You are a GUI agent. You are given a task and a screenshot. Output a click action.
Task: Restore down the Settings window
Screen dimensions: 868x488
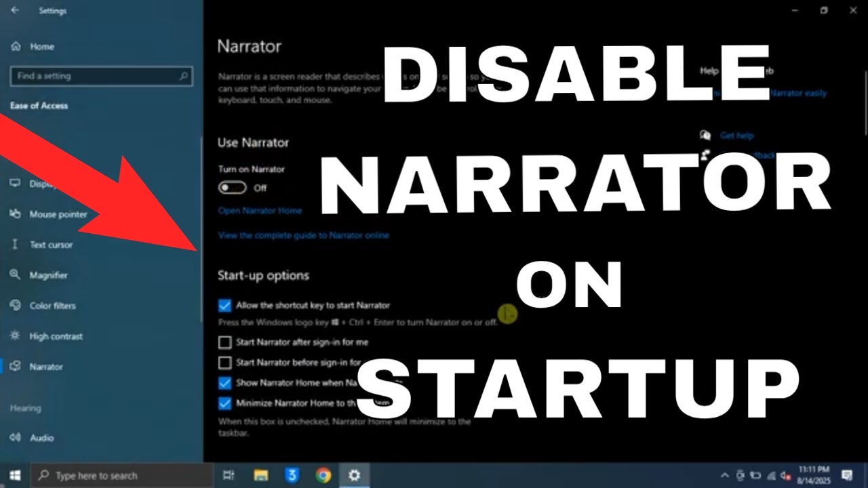tap(824, 10)
